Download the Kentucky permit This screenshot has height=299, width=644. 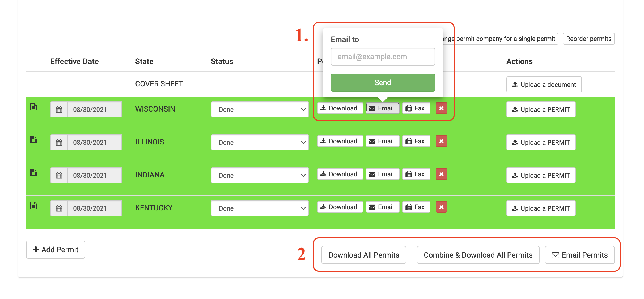pyautogui.click(x=340, y=207)
